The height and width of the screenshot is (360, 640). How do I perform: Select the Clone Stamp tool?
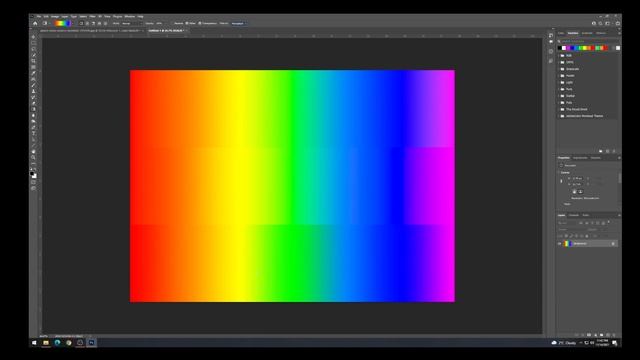33,91
